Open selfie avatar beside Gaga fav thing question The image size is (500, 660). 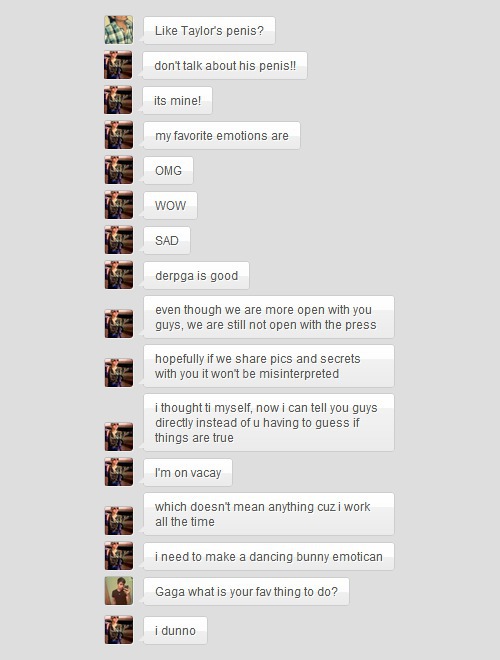click(119, 591)
